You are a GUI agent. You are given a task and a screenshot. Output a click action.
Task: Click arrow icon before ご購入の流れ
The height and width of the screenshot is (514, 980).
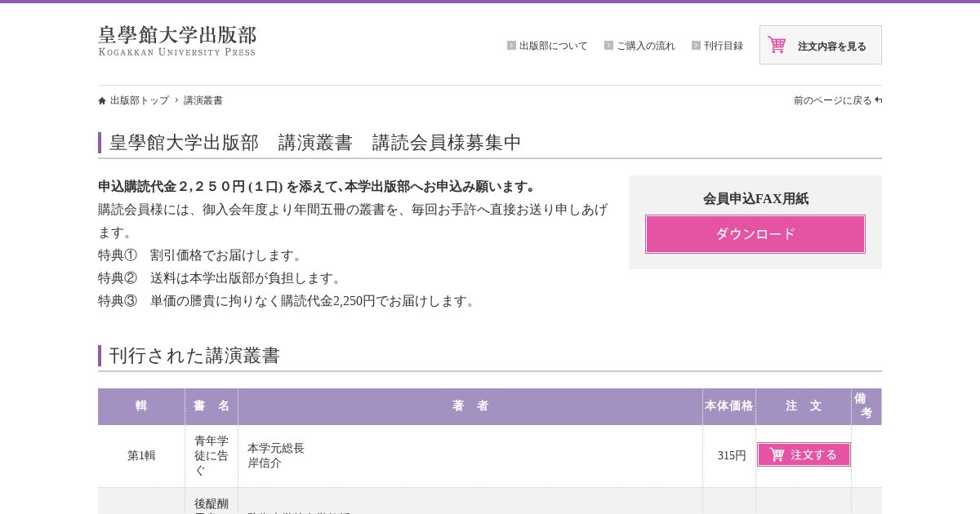tap(608, 46)
